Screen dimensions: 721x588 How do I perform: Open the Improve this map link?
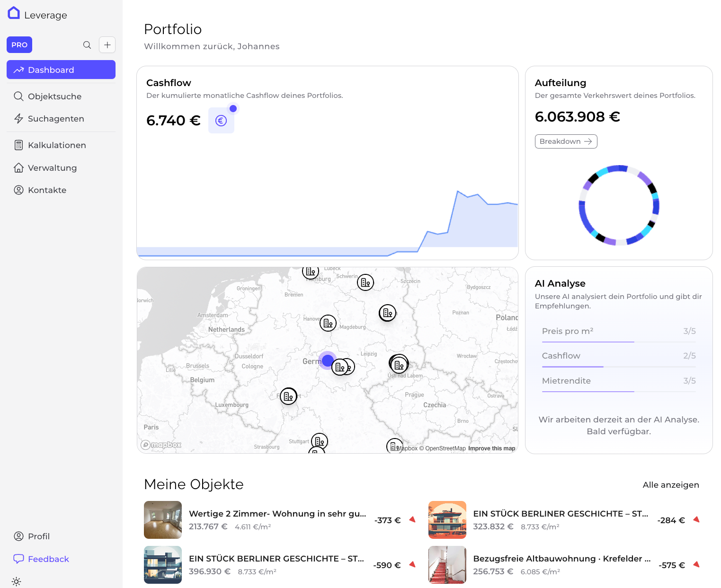click(x=491, y=448)
